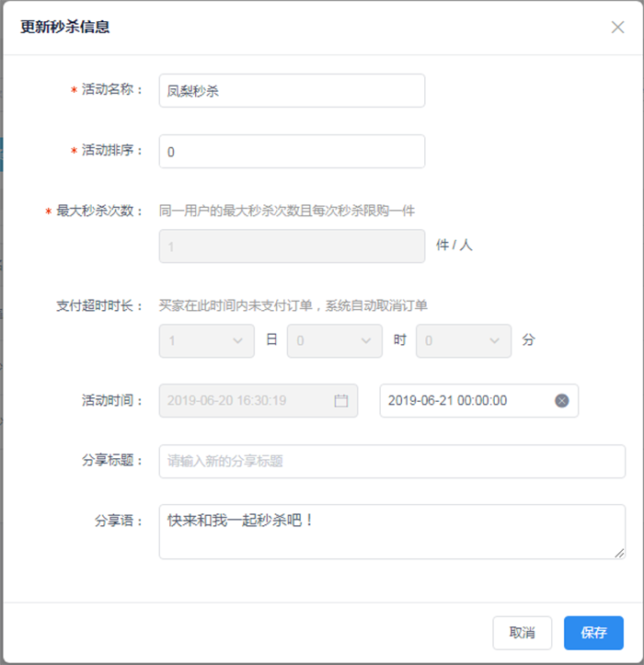Click the end date text 2019-06-21 00:00:00

pyautogui.click(x=447, y=401)
